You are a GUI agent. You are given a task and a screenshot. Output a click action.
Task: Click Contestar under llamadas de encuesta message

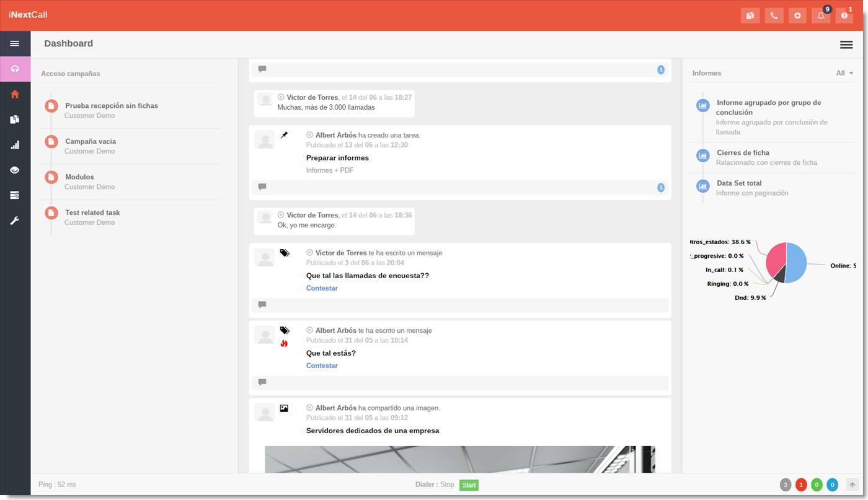coord(322,288)
